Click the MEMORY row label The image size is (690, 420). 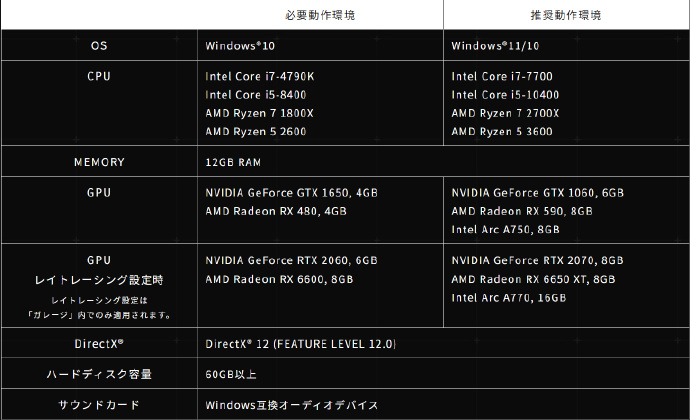point(99,161)
